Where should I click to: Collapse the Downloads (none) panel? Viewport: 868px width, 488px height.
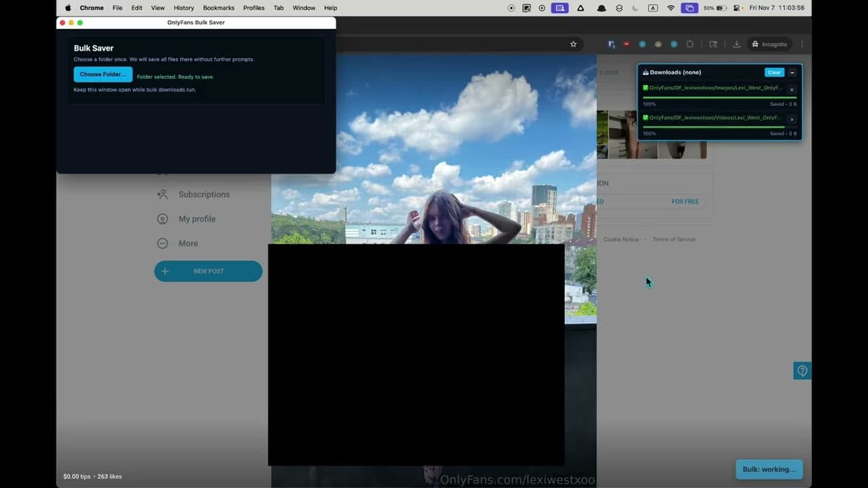[791, 72]
